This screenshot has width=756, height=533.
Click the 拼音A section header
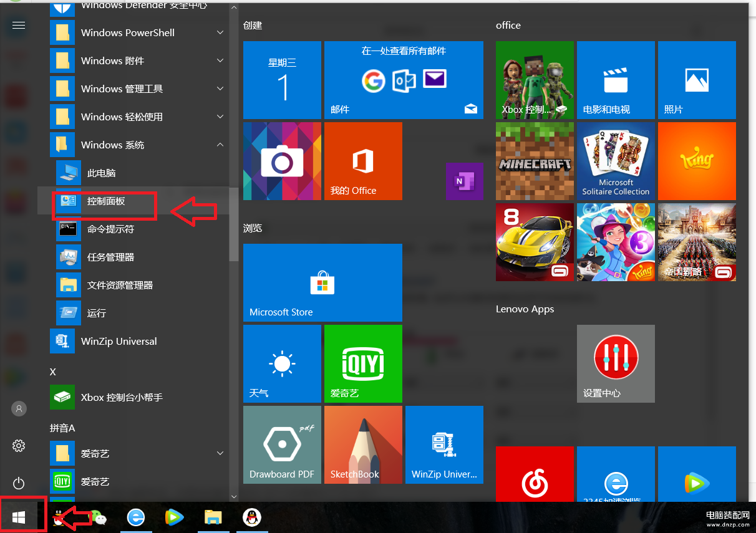tap(62, 428)
